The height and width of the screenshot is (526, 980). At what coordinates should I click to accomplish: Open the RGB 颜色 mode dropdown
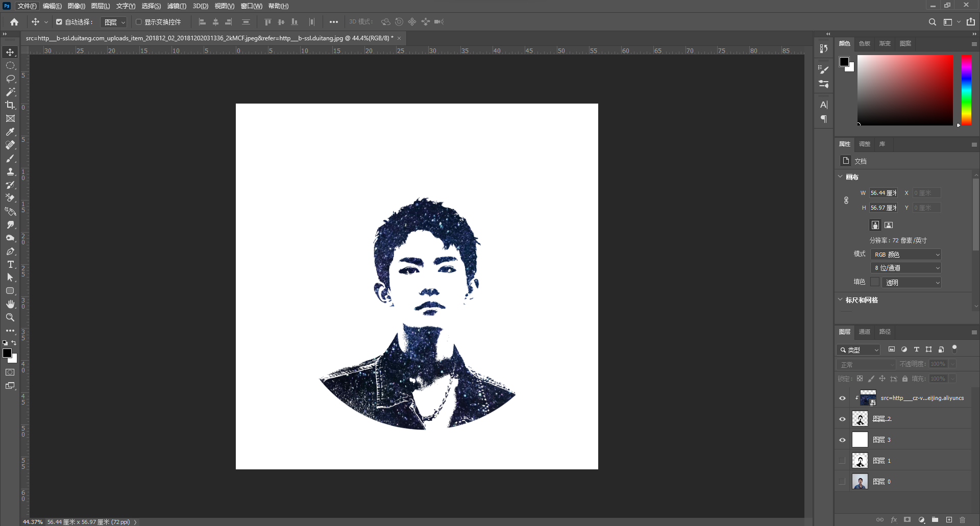pos(906,255)
